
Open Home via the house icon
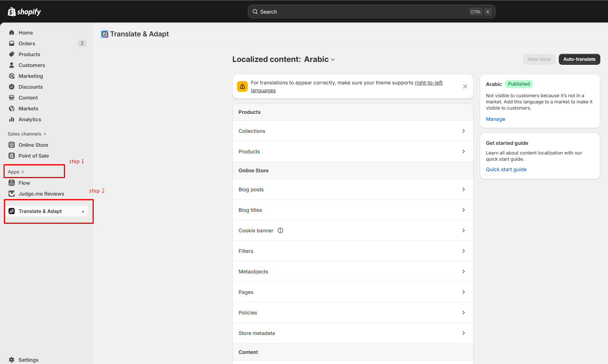click(x=12, y=33)
